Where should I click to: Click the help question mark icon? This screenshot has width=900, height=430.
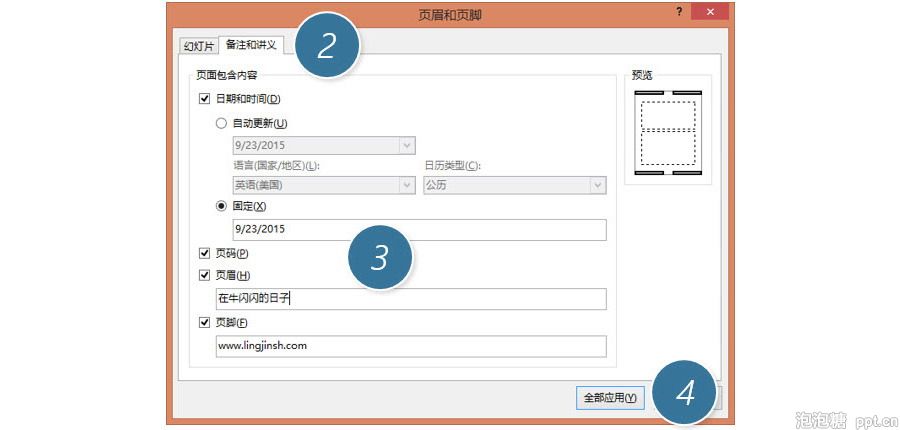pos(679,11)
